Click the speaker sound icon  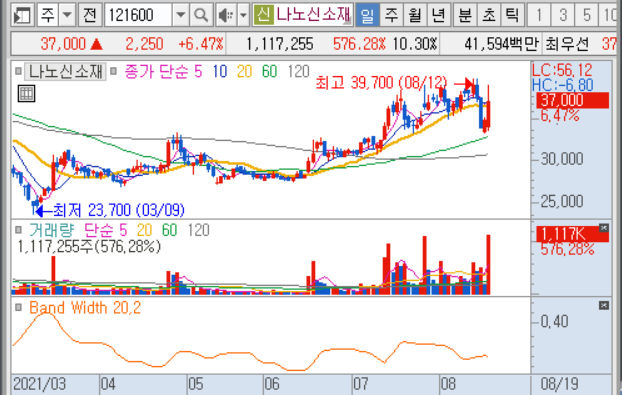(x=227, y=15)
